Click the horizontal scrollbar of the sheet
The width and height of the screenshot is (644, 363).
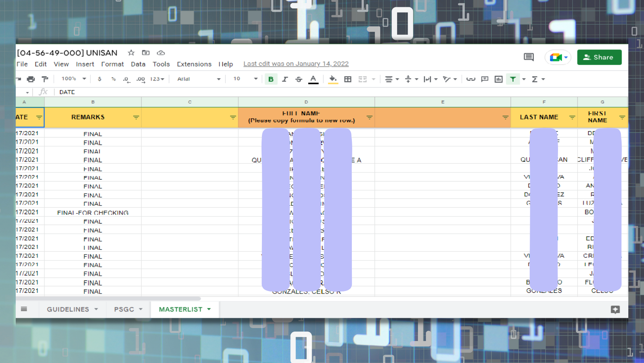108,299
